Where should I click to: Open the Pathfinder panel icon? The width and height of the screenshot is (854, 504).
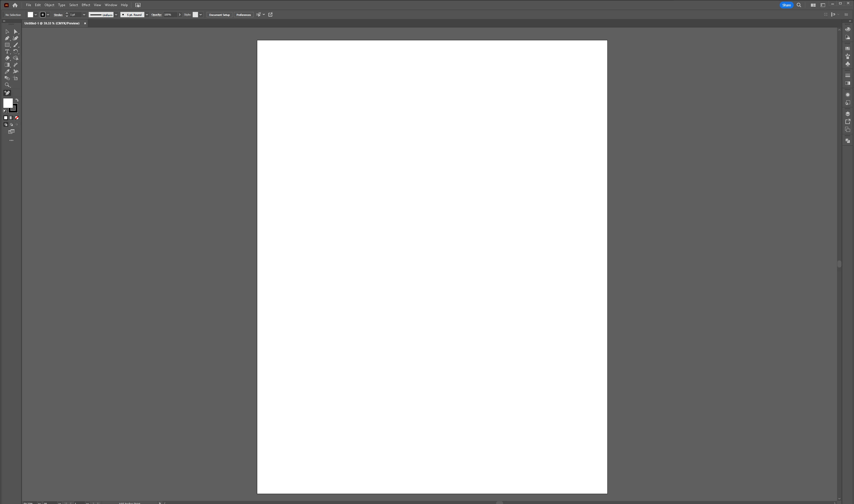click(848, 141)
